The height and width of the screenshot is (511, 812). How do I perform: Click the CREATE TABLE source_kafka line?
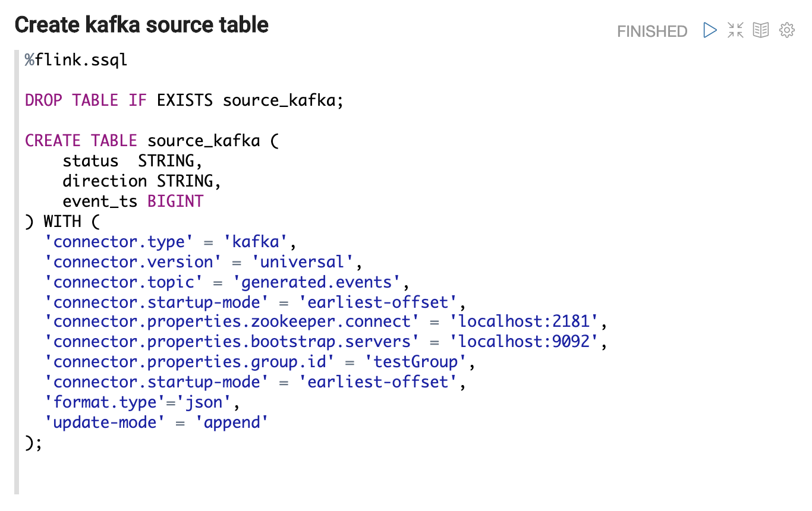pyautogui.click(x=152, y=141)
